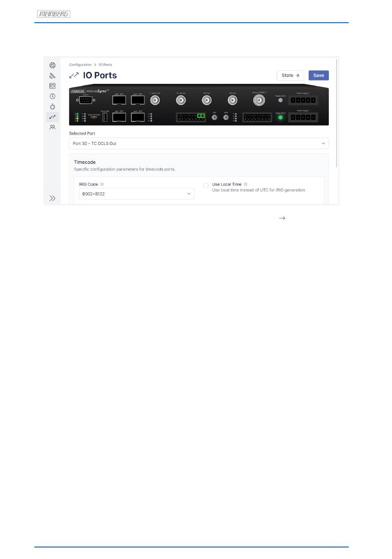Open the Selected Port dropdown

pos(198,143)
